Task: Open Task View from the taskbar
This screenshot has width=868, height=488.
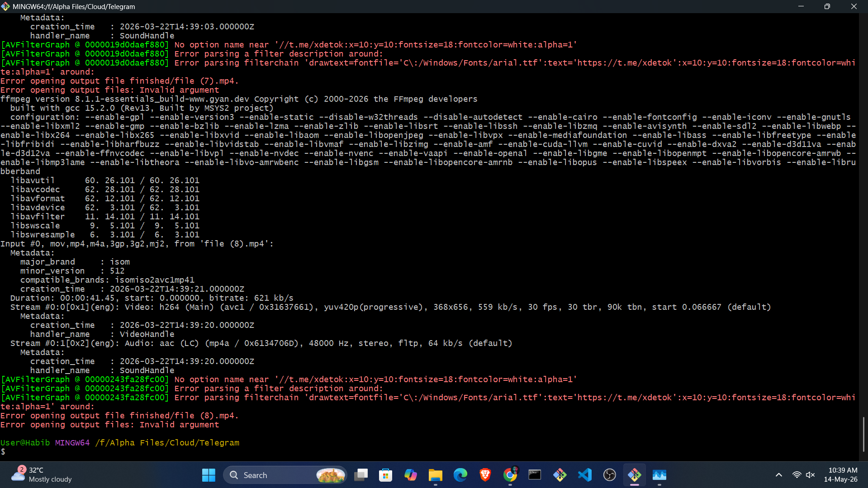Action: pos(361,475)
